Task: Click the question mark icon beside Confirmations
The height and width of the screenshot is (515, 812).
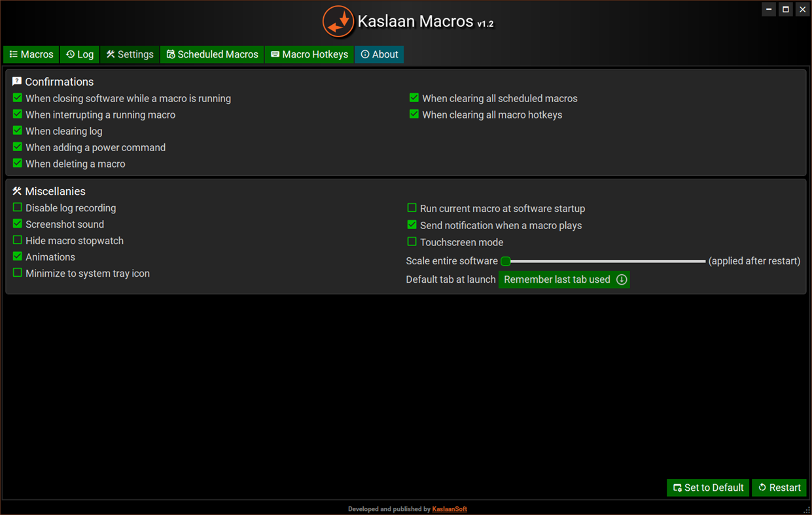Action: [x=16, y=81]
